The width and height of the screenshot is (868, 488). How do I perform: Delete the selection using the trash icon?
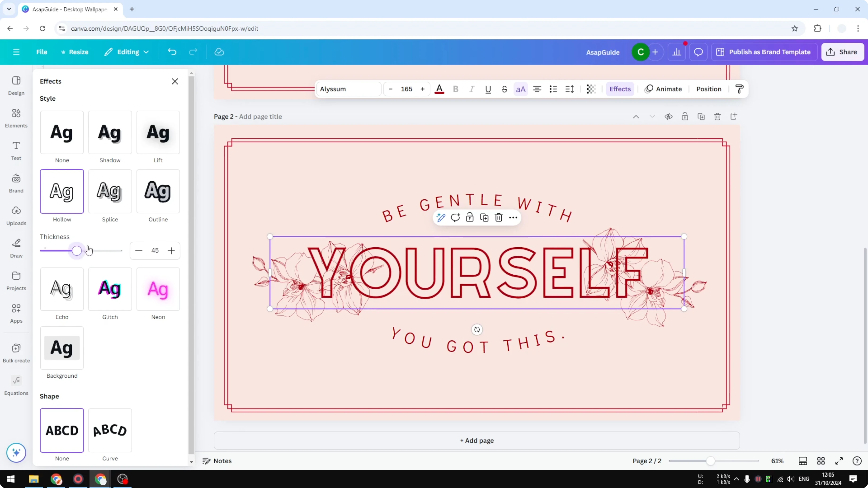click(x=499, y=218)
